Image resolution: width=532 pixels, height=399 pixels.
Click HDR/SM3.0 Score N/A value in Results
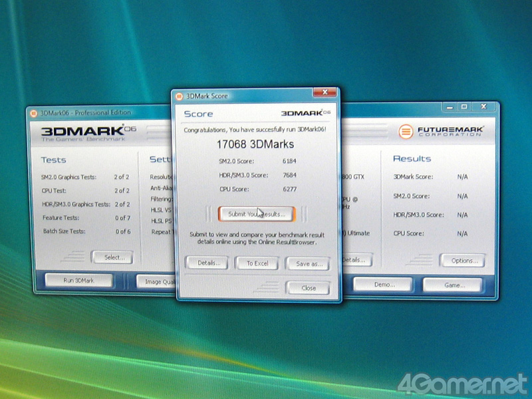462,215
